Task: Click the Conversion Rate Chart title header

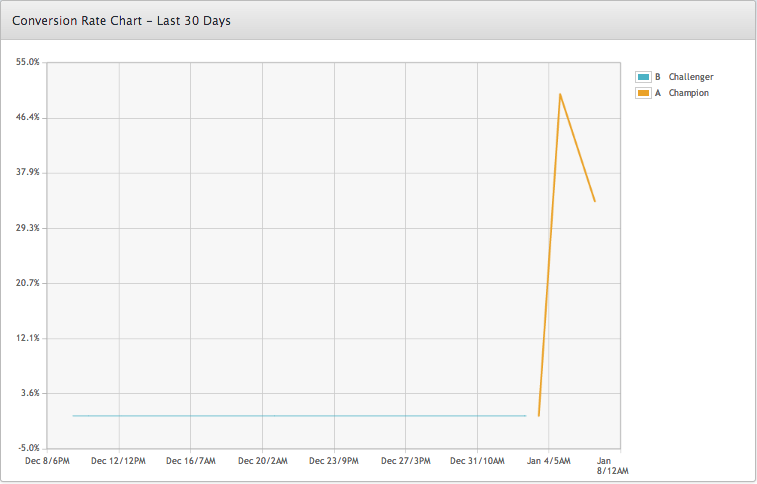Action: tap(122, 20)
